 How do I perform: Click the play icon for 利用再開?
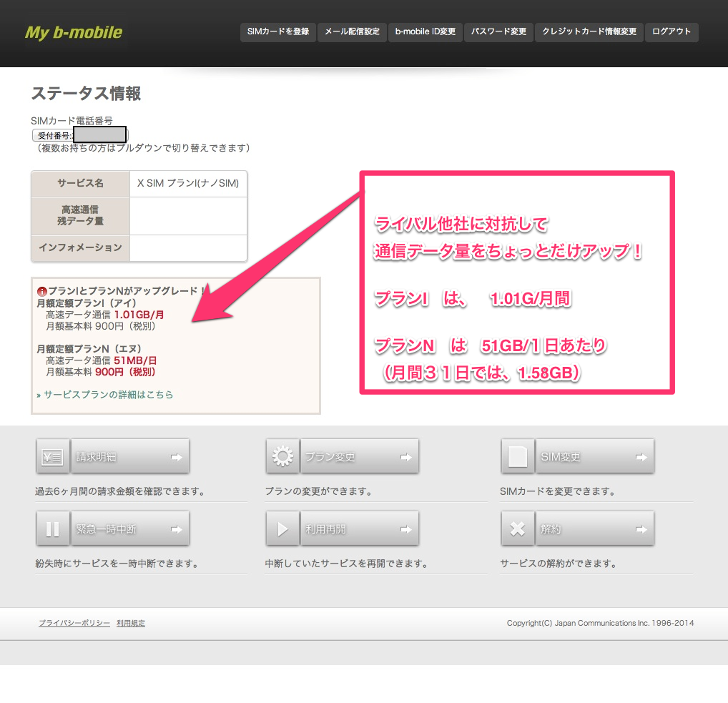point(282,529)
